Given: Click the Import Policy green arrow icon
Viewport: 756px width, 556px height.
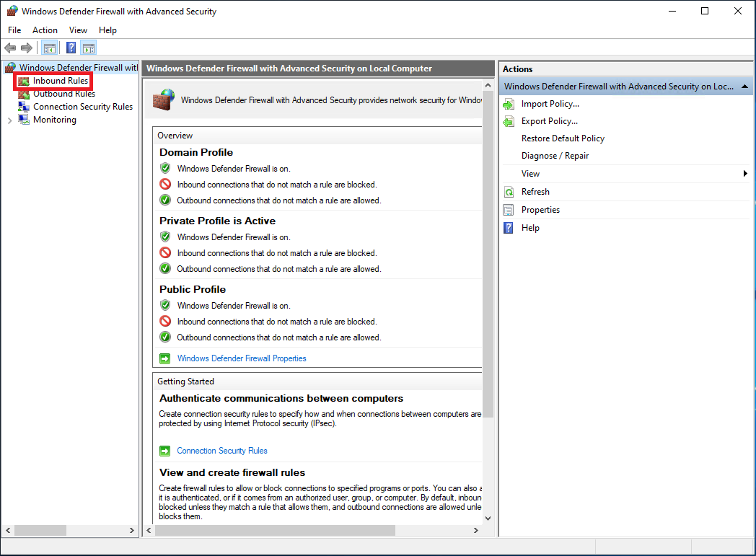Looking at the screenshot, I should click(x=509, y=104).
